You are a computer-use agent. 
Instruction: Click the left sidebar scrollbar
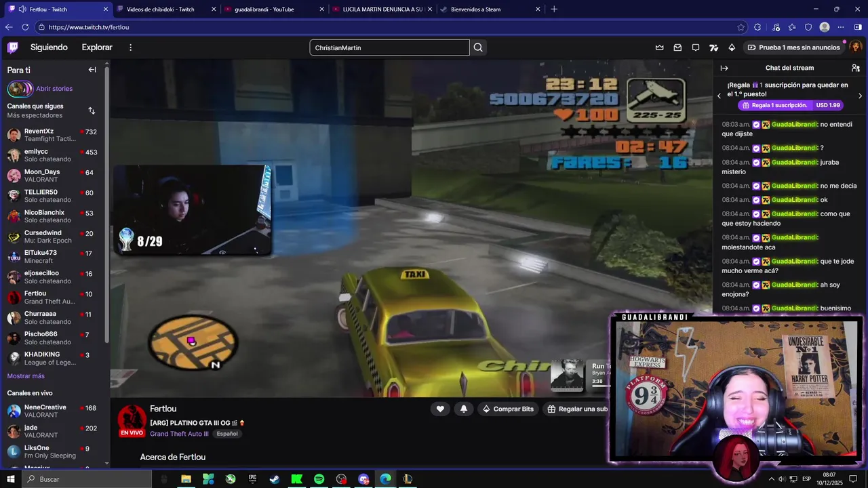pyautogui.click(x=107, y=203)
